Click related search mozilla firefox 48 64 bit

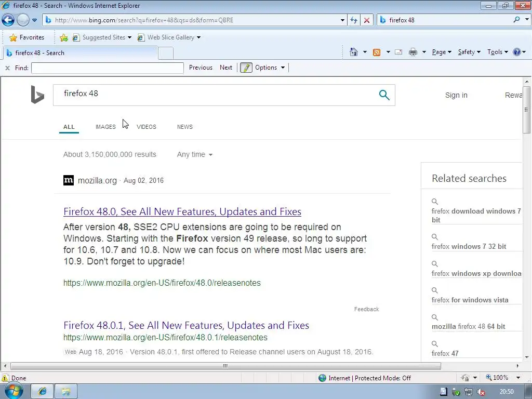tap(468, 326)
